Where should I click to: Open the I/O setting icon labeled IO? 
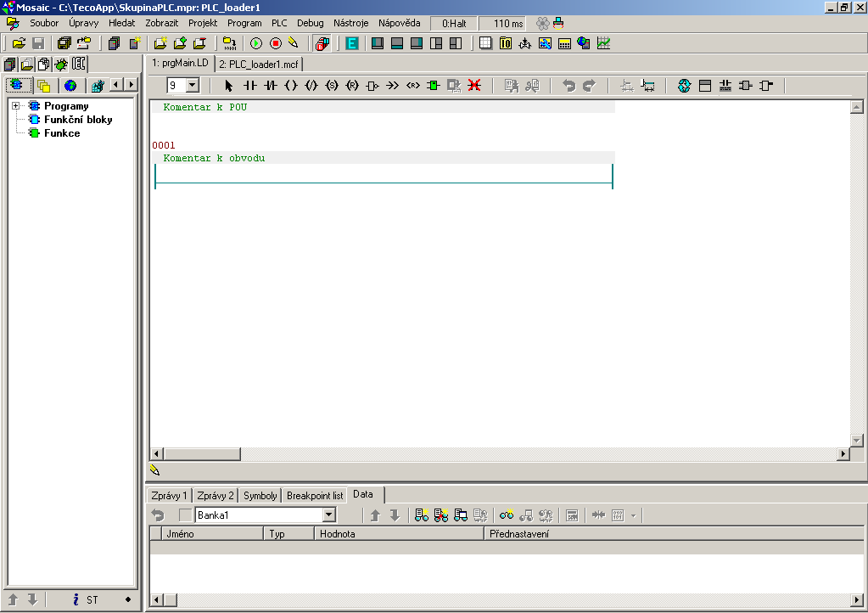(x=506, y=43)
